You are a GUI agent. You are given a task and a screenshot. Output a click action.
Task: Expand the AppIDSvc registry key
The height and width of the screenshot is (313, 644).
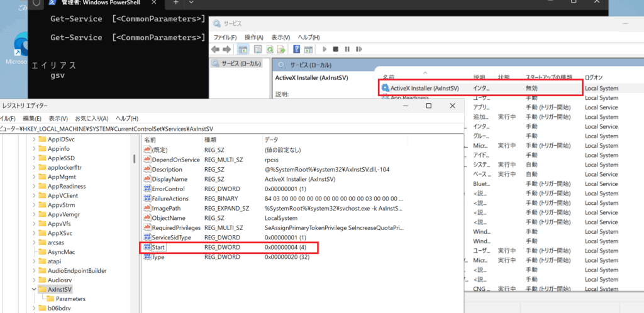(33, 139)
